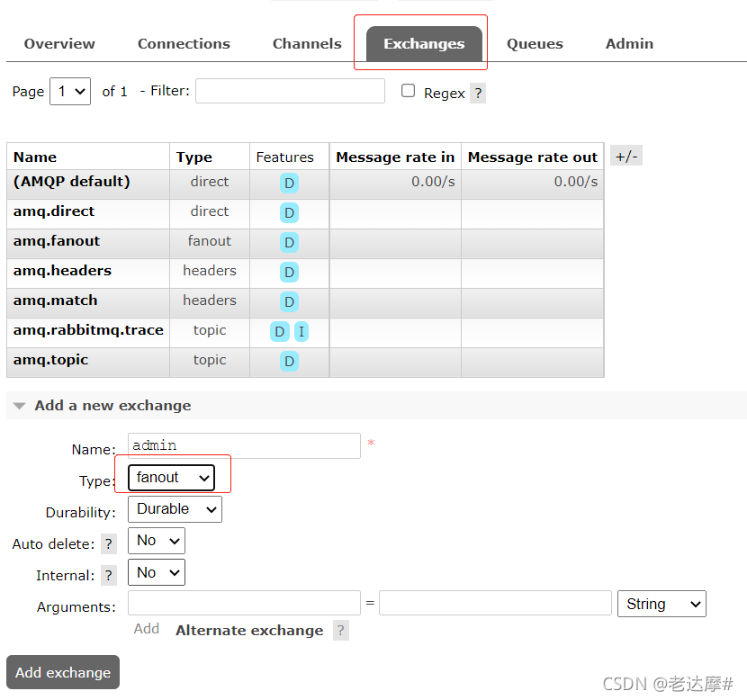Sort table by Type column header
This screenshot has width=747, height=700.
(194, 157)
